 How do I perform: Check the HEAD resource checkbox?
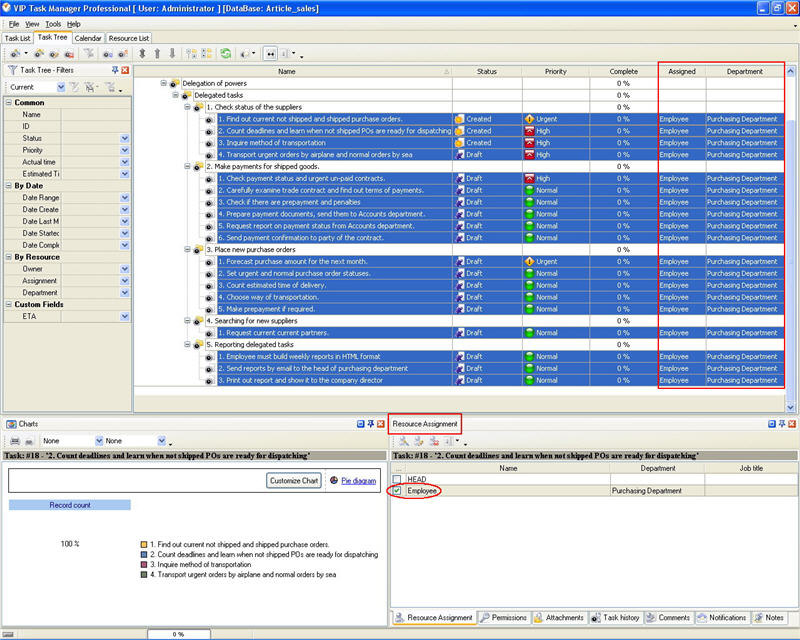(x=397, y=479)
